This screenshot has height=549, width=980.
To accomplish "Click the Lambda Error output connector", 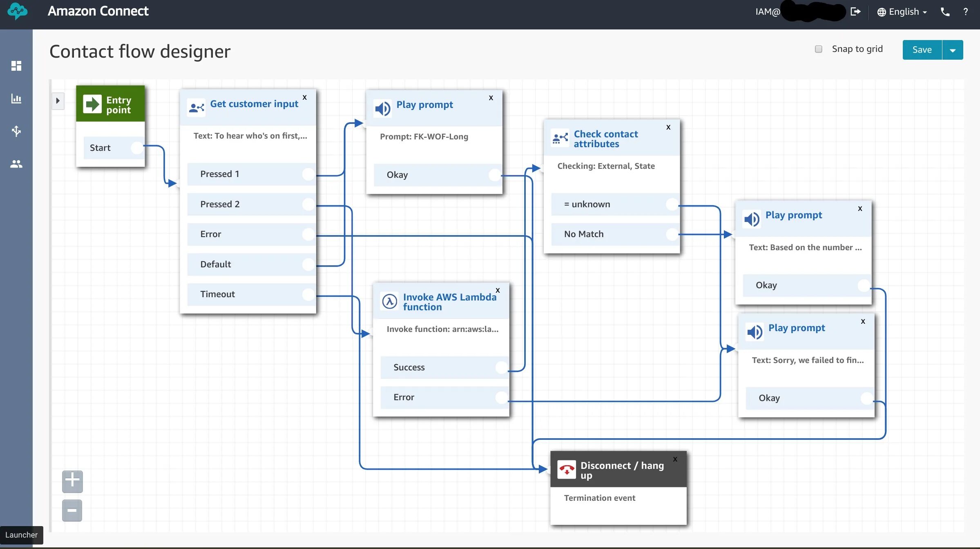I will (x=501, y=397).
